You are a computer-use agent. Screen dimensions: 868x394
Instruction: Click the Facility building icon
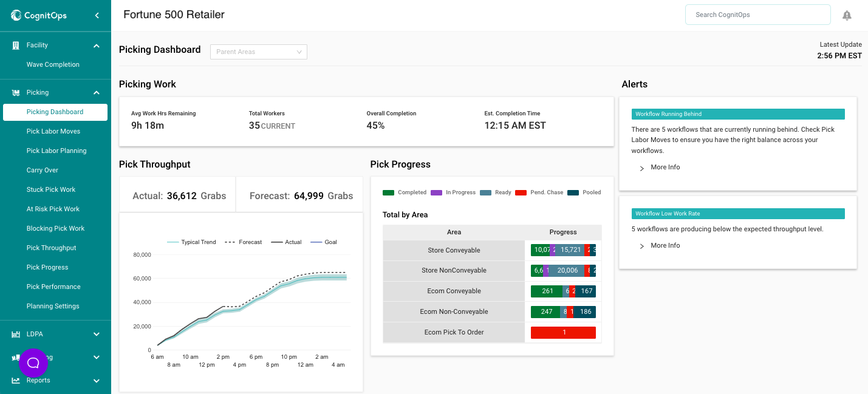(16, 46)
